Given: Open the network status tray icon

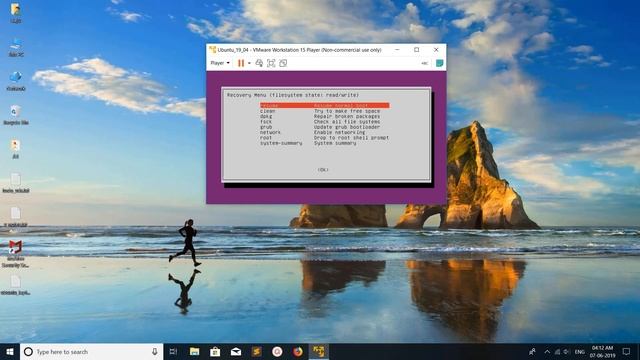Looking at the screenshot, I should pos(557,351).
